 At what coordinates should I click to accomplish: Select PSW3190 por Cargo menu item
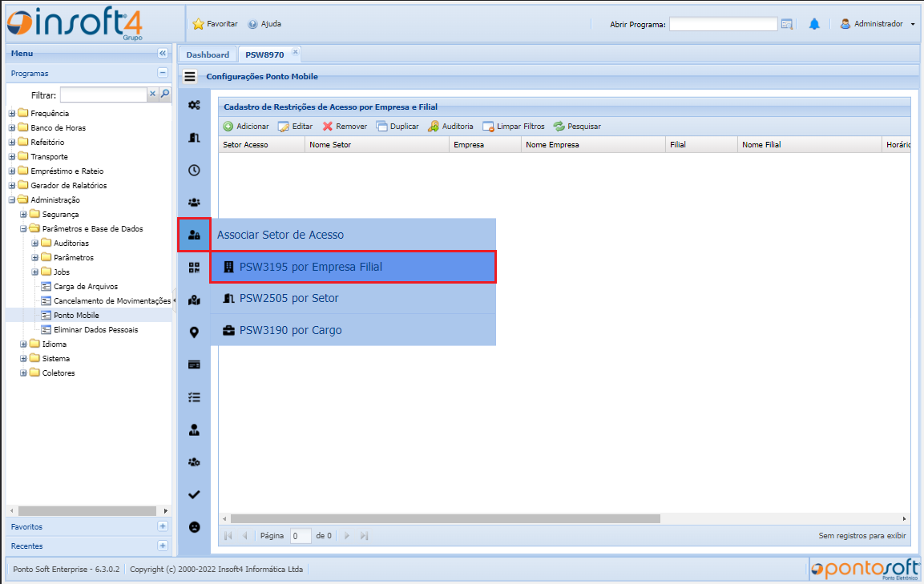[290, 330]
